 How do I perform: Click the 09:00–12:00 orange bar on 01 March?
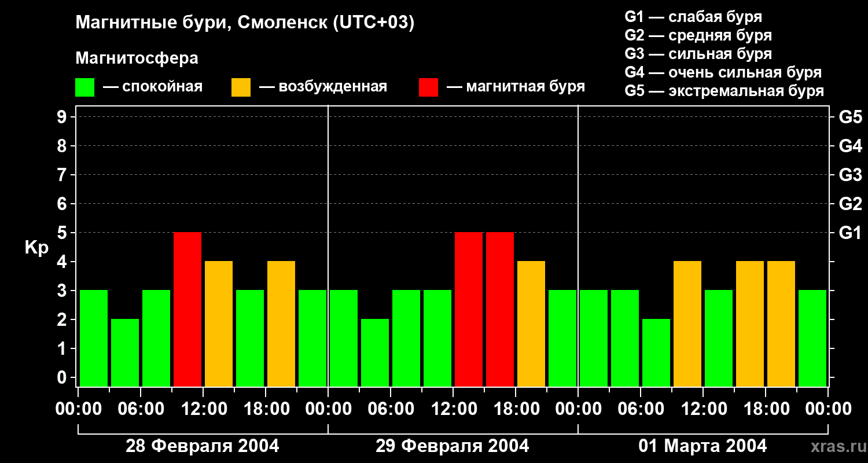point(687,324)
